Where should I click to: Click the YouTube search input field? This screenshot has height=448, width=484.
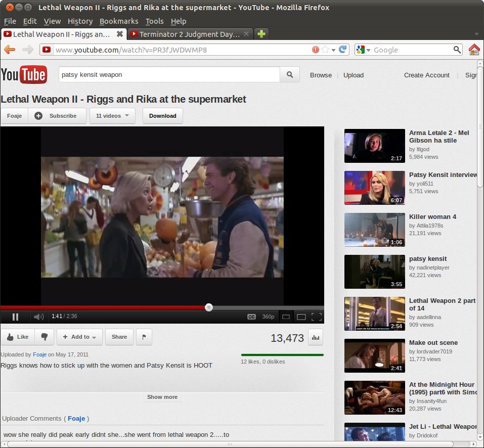[169, 75]
